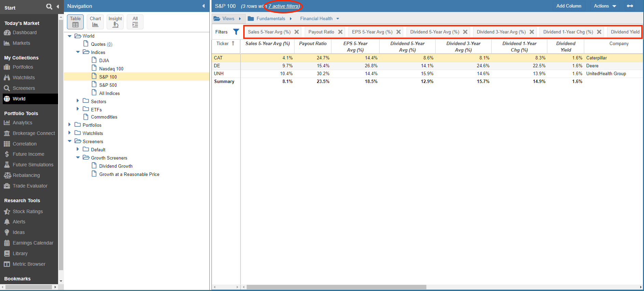Open Future Simulations tool
Screen dimensions: 644x291
[x=33, y=165]
